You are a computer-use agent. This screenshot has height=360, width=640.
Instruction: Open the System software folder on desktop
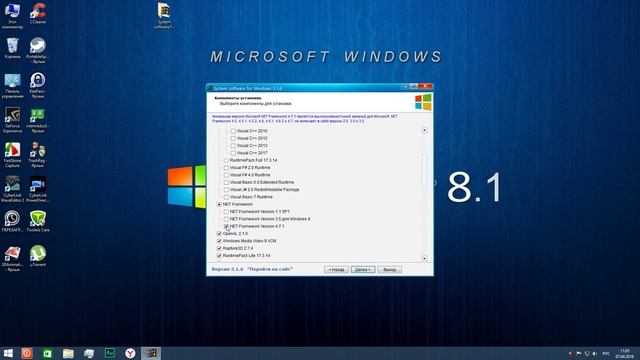pyautogui.click(x=164, y=16)
